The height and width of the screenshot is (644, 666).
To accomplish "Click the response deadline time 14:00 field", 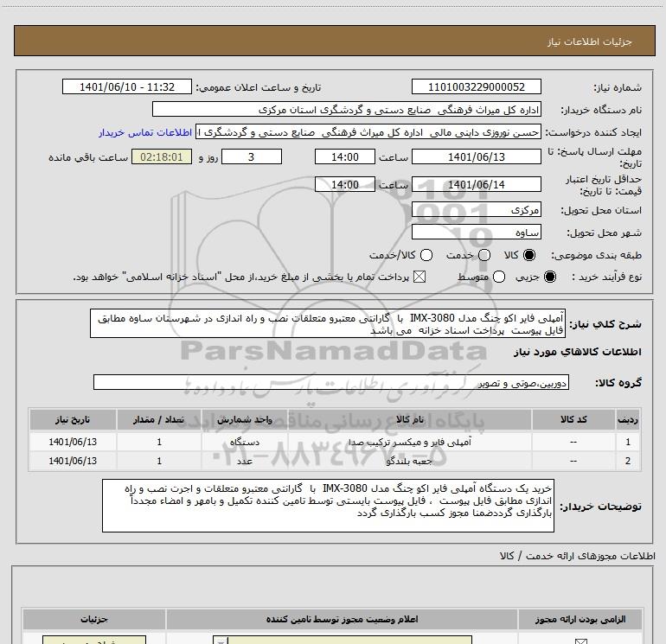I will pyautogui.click(x=345, y=156).
